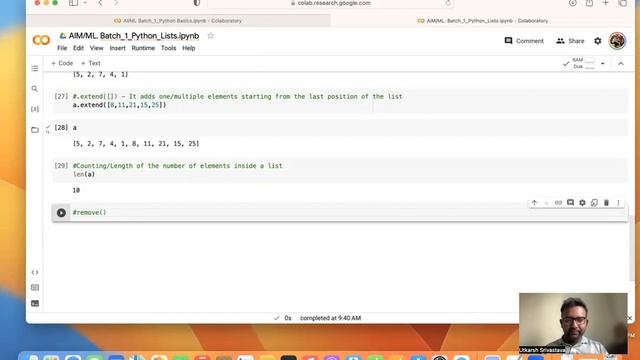Copy link to cell icon

558,203
